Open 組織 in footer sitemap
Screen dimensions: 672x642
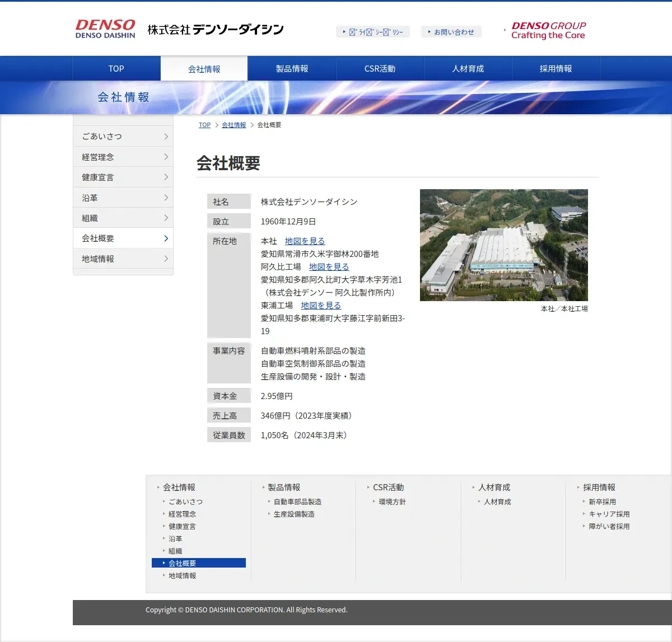click(x=175, y=551)
